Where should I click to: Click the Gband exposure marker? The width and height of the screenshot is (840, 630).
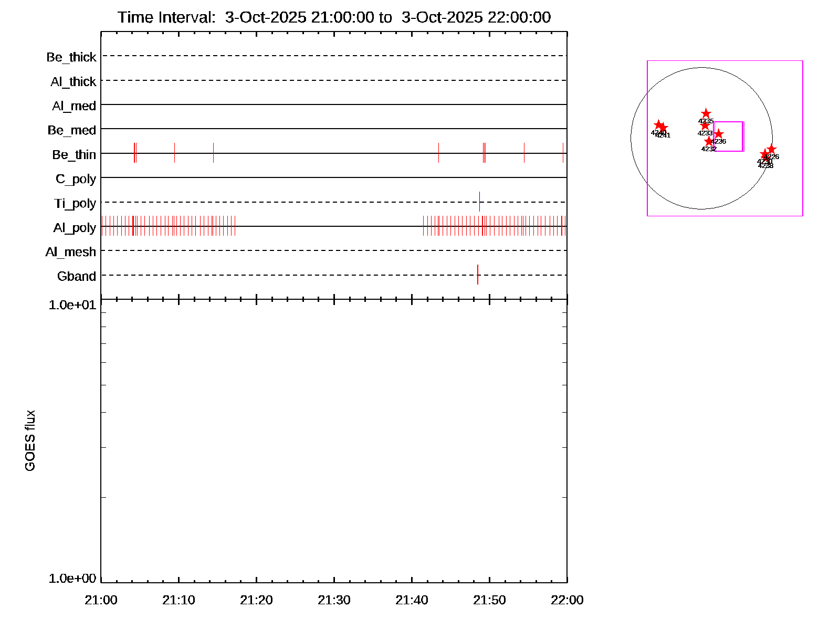(x=477, y=275)
